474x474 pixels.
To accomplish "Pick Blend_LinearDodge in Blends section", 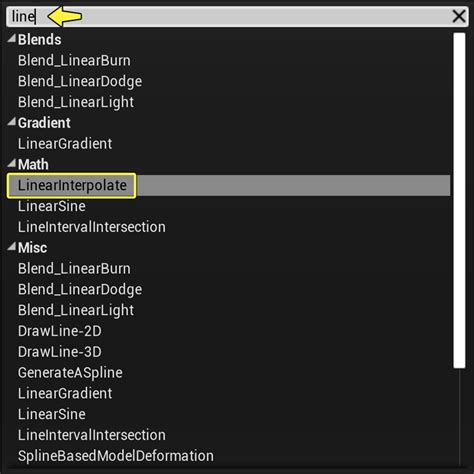I will [80, 82].
